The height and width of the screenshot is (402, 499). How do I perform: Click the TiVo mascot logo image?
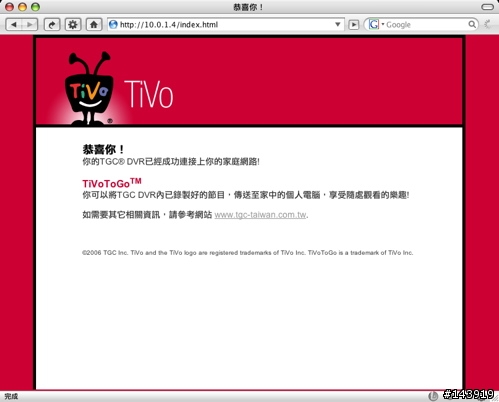88,88
